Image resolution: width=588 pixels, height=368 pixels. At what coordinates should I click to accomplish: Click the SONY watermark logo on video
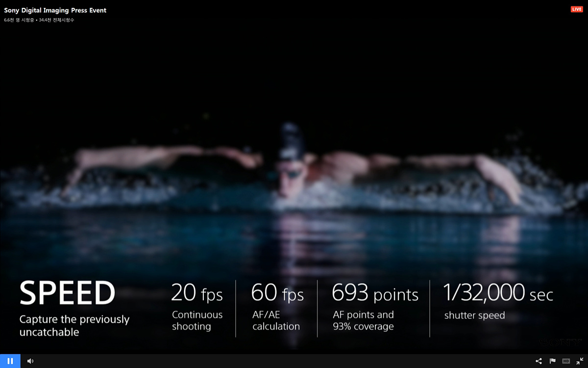560,342
